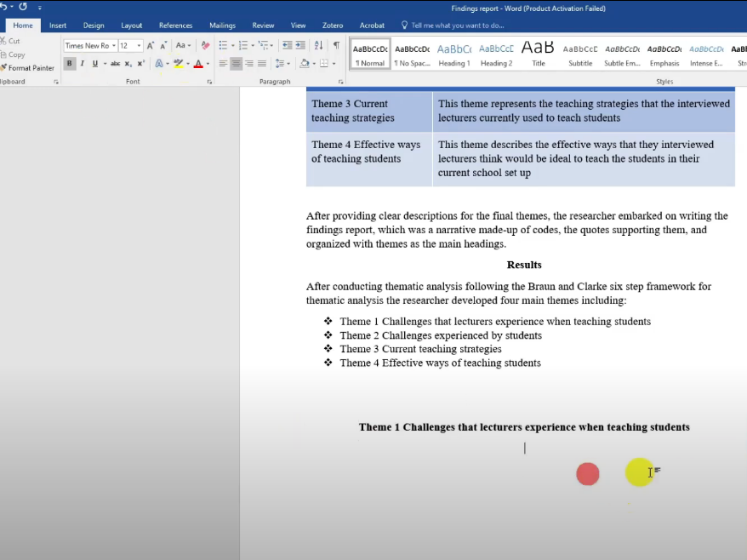Image resolution: width=747 pixels, height=560 pixels.
Task: Click the Text Effects icon
Action: click(159, 63)
